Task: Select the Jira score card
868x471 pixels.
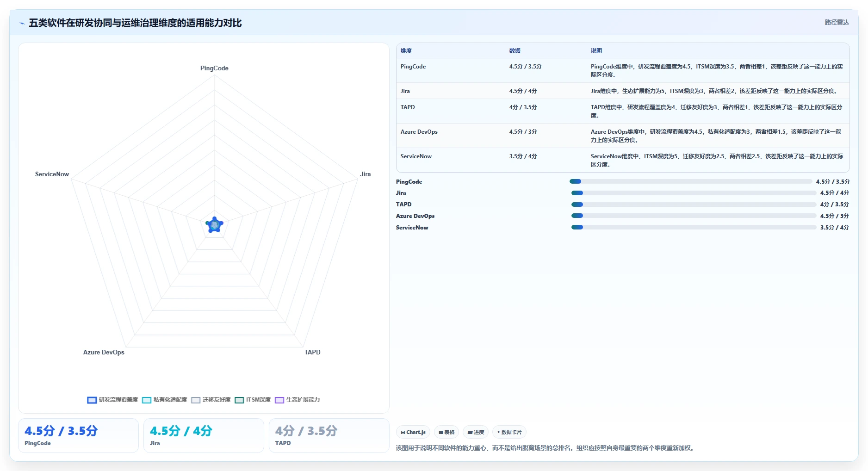Action: point(204,436)
